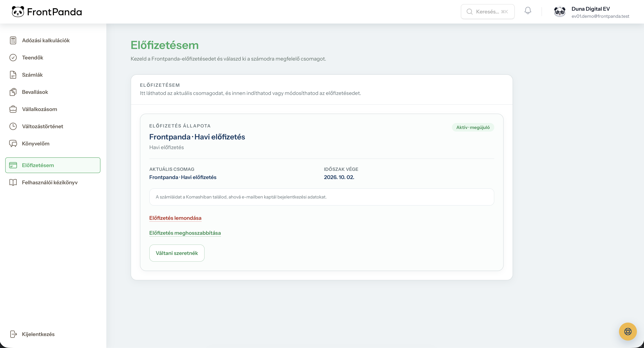Screen dimensions: 644x348
Task: Open Adózási kalkulációk in the sidebar
Action: [53, 40]
